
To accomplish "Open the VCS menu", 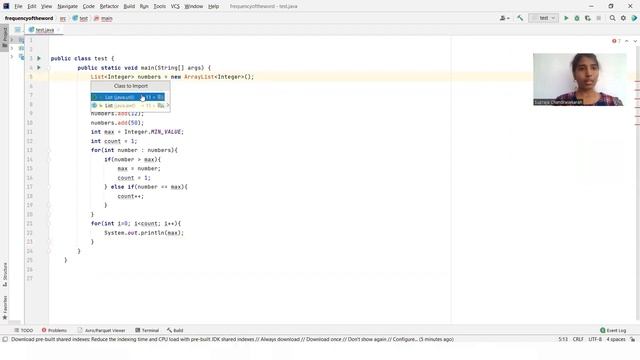I will (175, 7).
